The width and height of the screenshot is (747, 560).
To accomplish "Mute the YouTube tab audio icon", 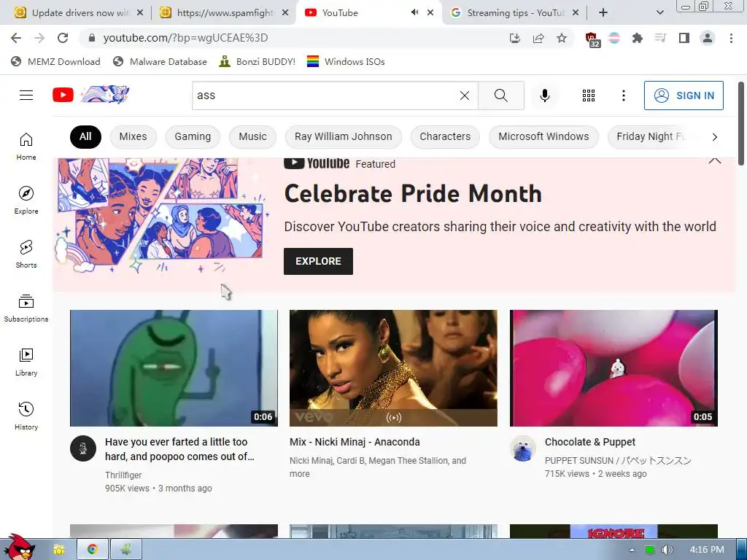I will click(414, 13).
